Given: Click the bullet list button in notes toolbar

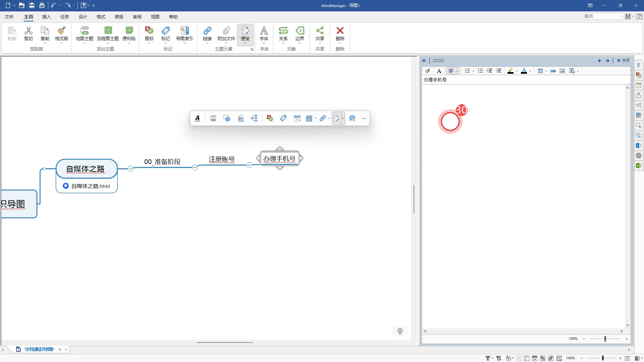Looking at the screenshot, I should click(480, 71).
